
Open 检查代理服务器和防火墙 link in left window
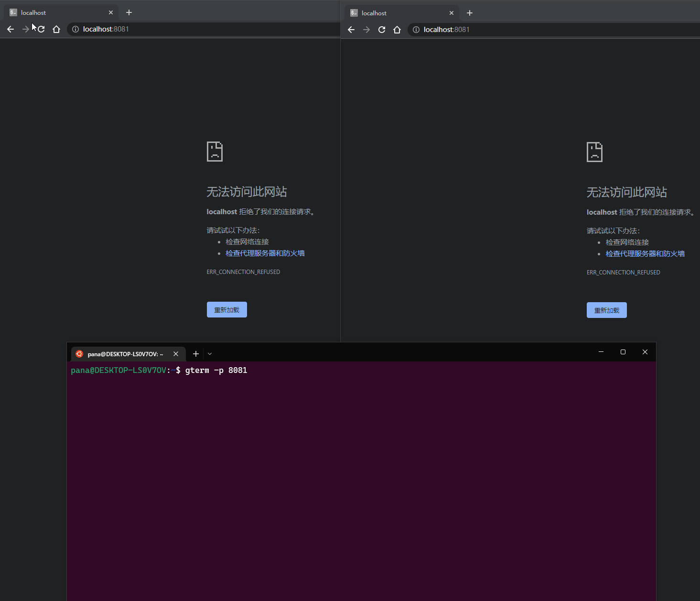pos(265,253)
